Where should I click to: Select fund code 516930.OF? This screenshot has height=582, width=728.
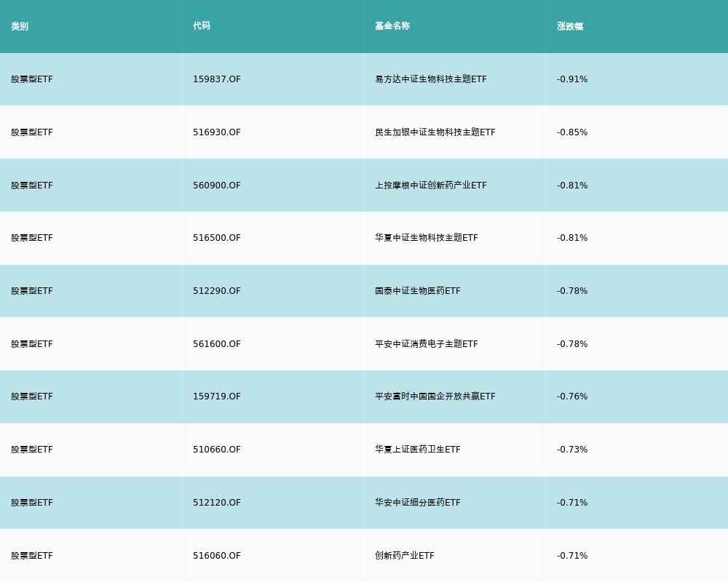(217, 132)
